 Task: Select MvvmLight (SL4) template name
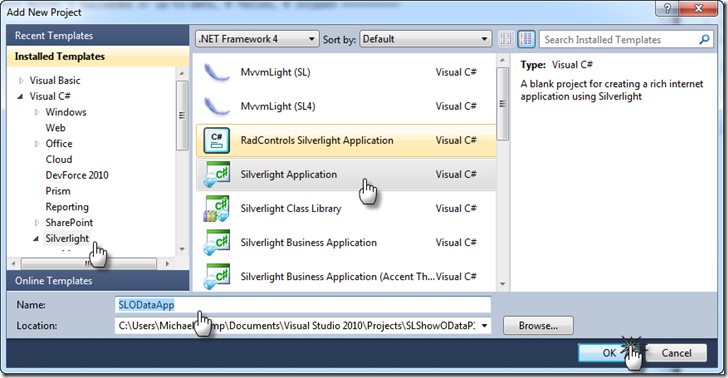click(x=278, y=106)
